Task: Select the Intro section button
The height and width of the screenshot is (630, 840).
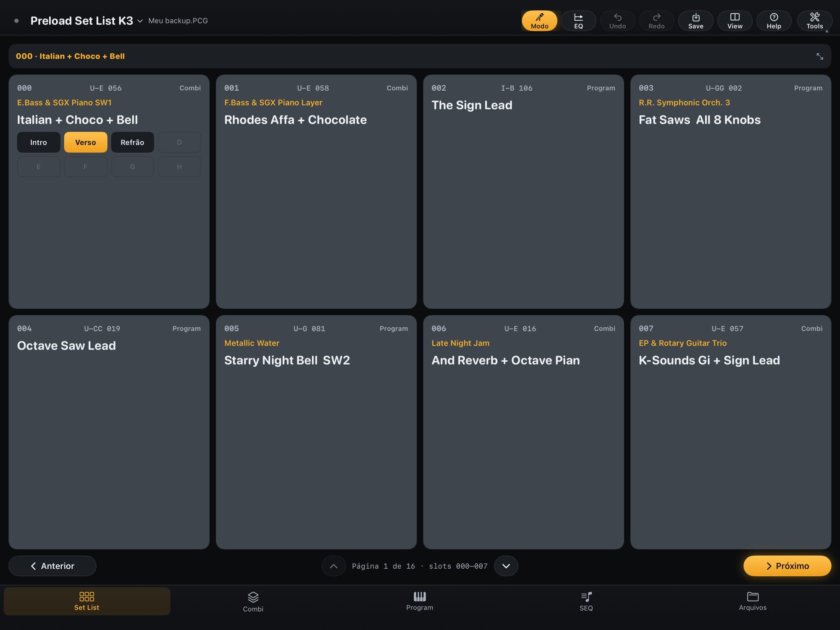Action: 39,142
